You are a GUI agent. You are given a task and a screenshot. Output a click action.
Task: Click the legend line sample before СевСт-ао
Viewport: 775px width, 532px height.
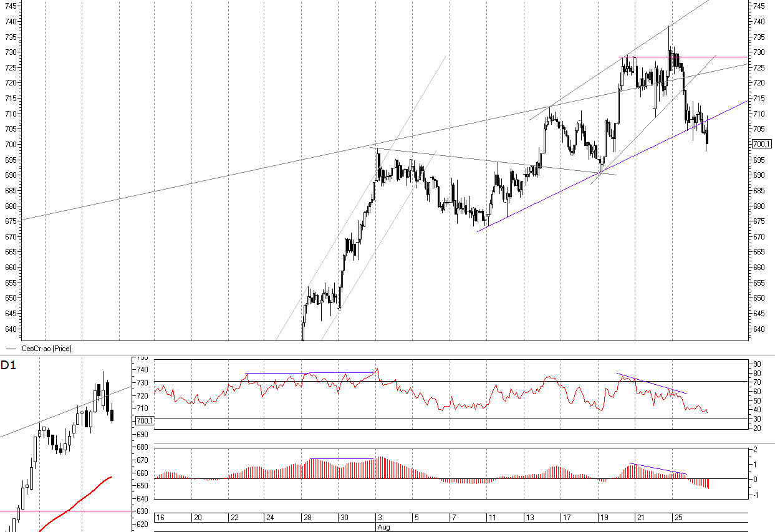tap(11, 349)
